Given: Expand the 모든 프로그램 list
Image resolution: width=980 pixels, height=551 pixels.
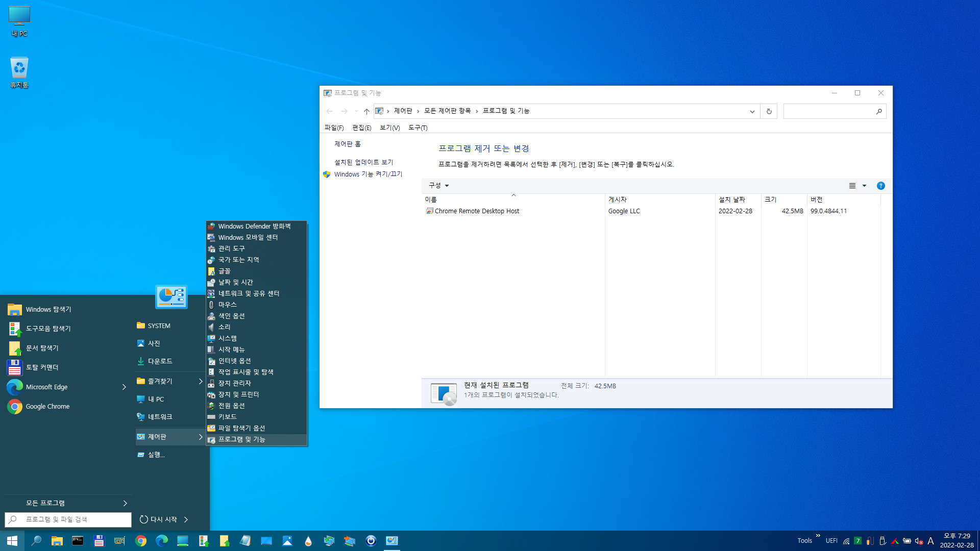Looking at the screenshot, I should 68,503.
